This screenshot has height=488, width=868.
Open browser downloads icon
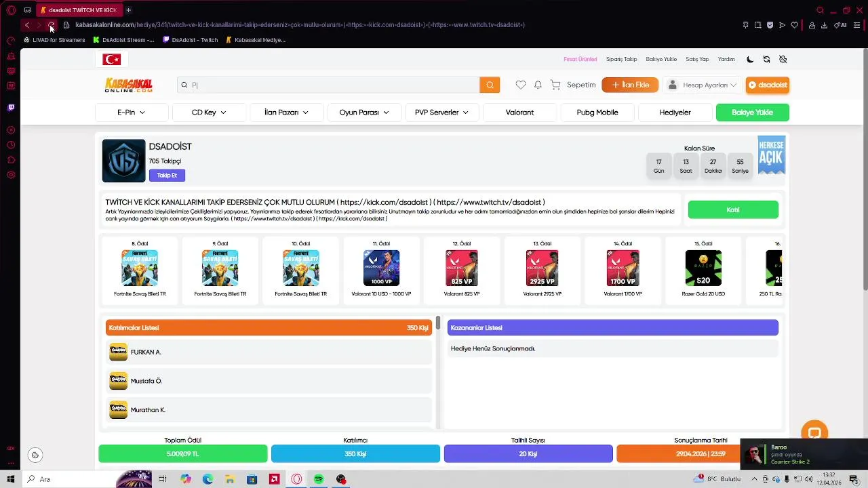click(x=824, y=25)
